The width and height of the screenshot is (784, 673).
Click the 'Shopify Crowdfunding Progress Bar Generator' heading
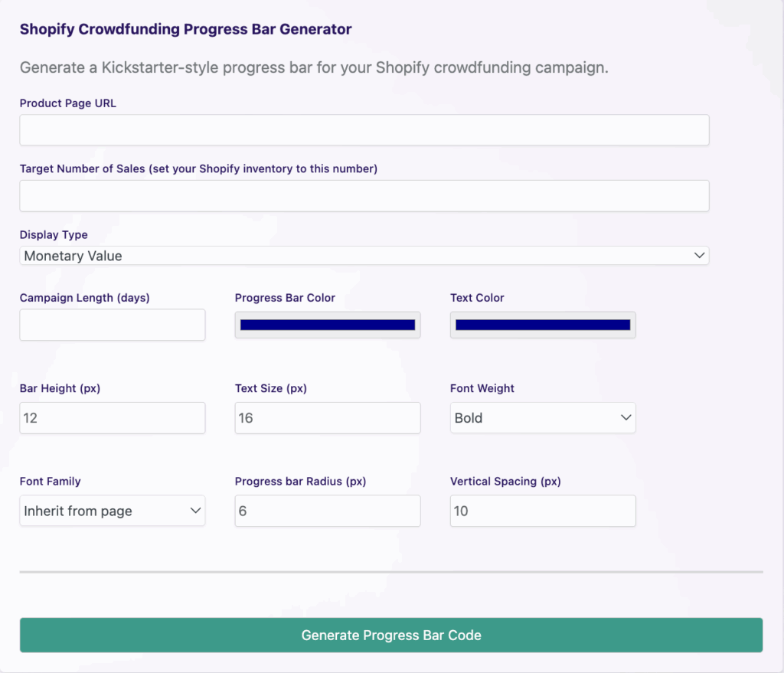(186, 30)
